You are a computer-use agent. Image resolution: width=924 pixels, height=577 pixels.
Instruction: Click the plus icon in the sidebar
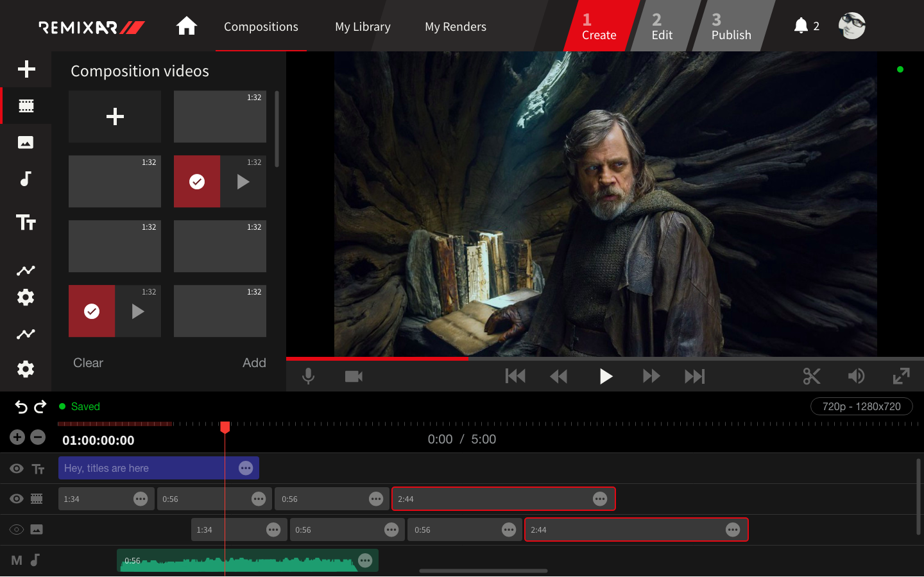click(26, 69)
